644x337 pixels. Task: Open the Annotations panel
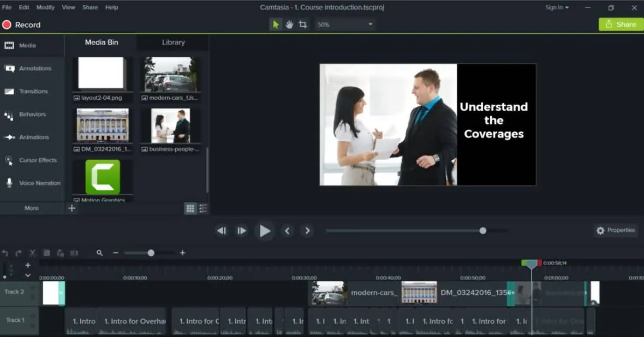(x=32, y=69)
